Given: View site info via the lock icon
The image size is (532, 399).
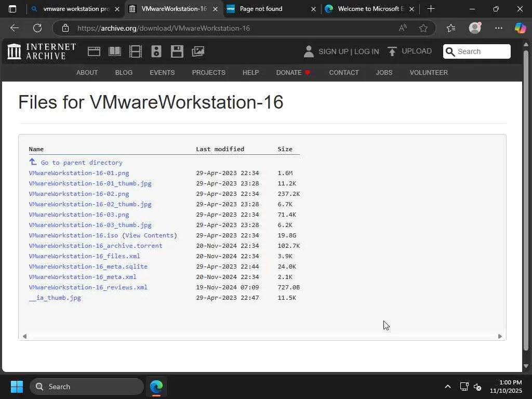Looking at the screenshot, I should (x=65, y=28).
